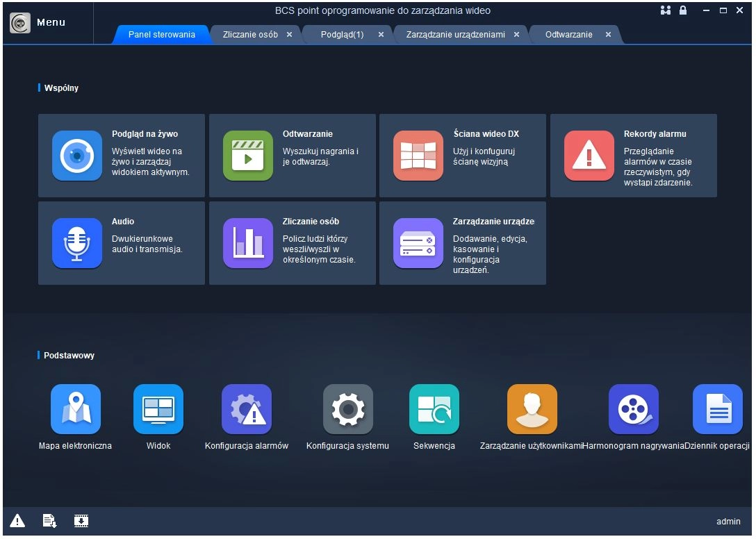Click the green Odtwarzanie playback icon

pyautogui.click(x=247, y=156)
